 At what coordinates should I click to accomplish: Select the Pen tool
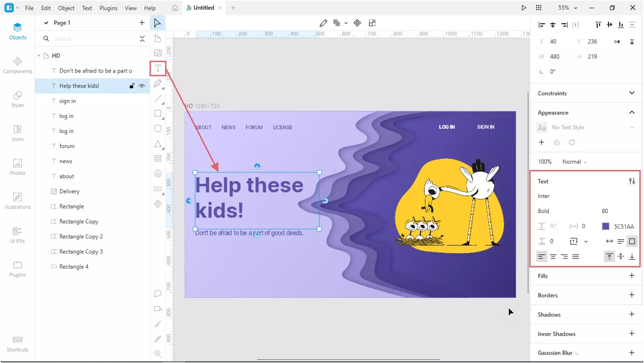click(158, 83)
